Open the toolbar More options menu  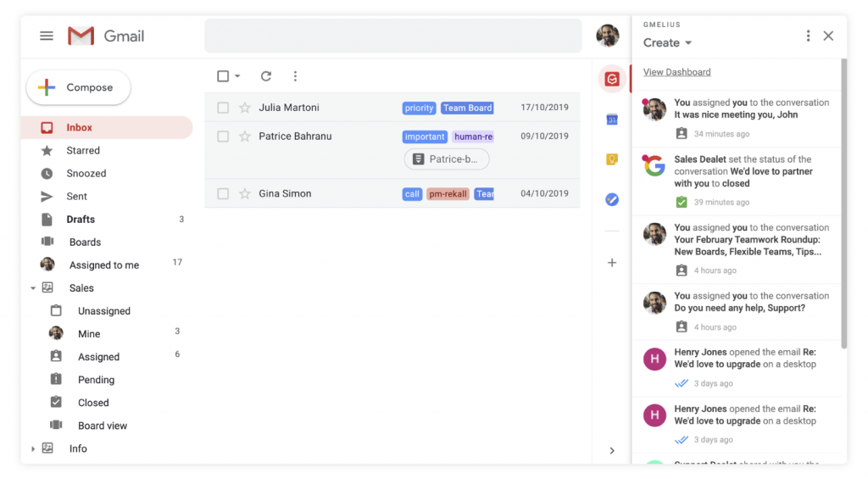[x=295, y=75]
